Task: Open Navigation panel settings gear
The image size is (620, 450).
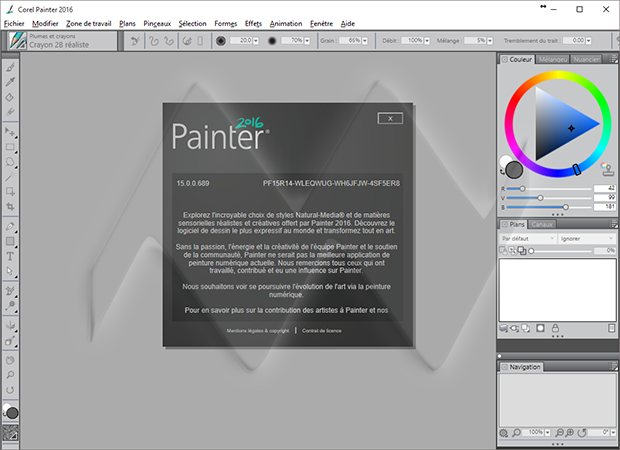Action: tap(503, 433)
